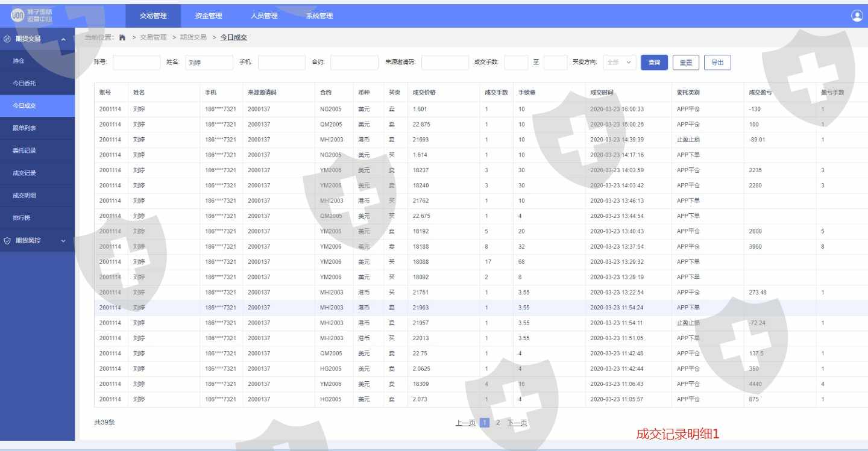Viewport: 868px width, 451px height.
Task: Expand the 期货风控 sidebar group
Action: point(63,241)
